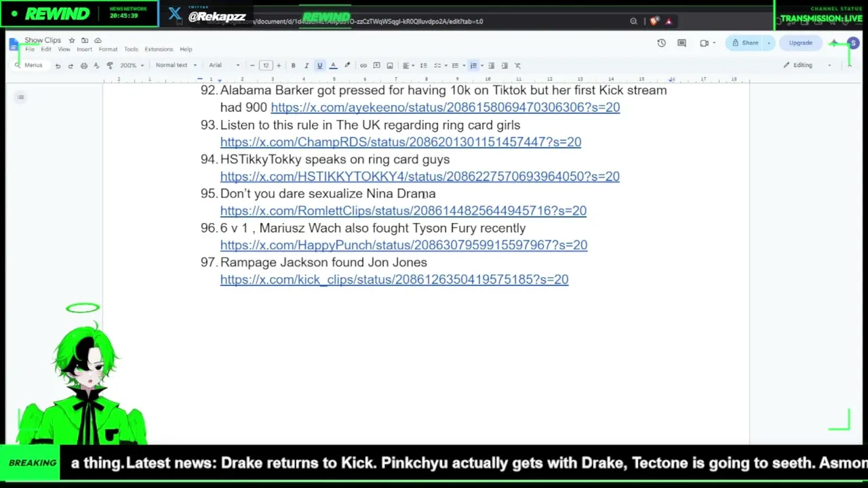868x488 pixels.
Task: Show the document outline
Action: click(x=21, y=98)
